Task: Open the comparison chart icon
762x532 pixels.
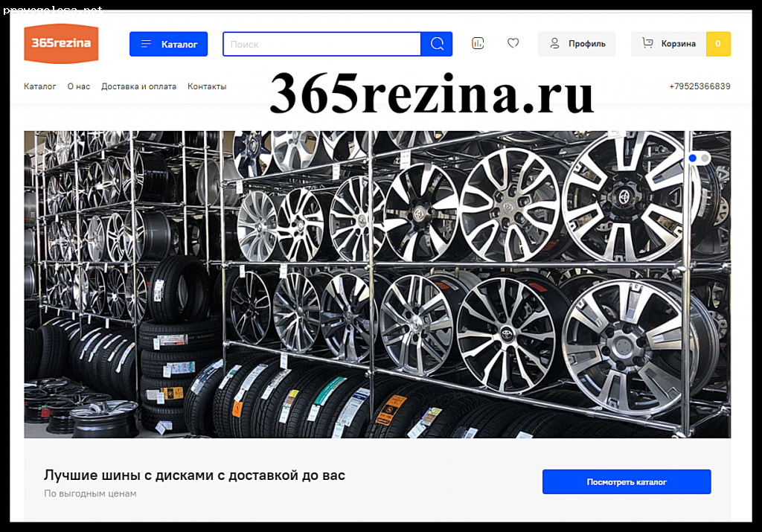Action: pos(478,43)
